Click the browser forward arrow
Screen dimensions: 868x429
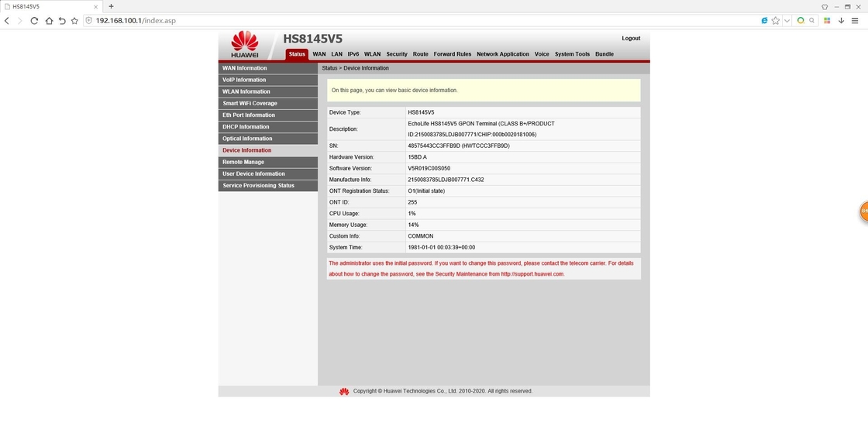(20, 20)
